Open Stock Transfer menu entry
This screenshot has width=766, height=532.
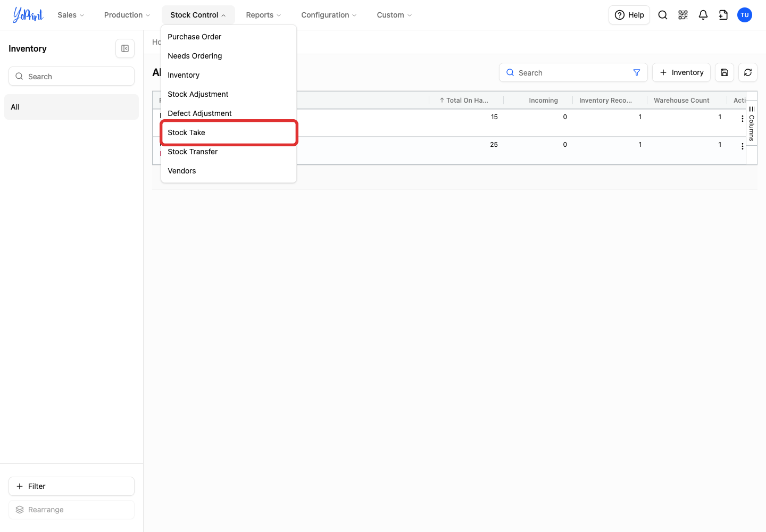(229, 152)
